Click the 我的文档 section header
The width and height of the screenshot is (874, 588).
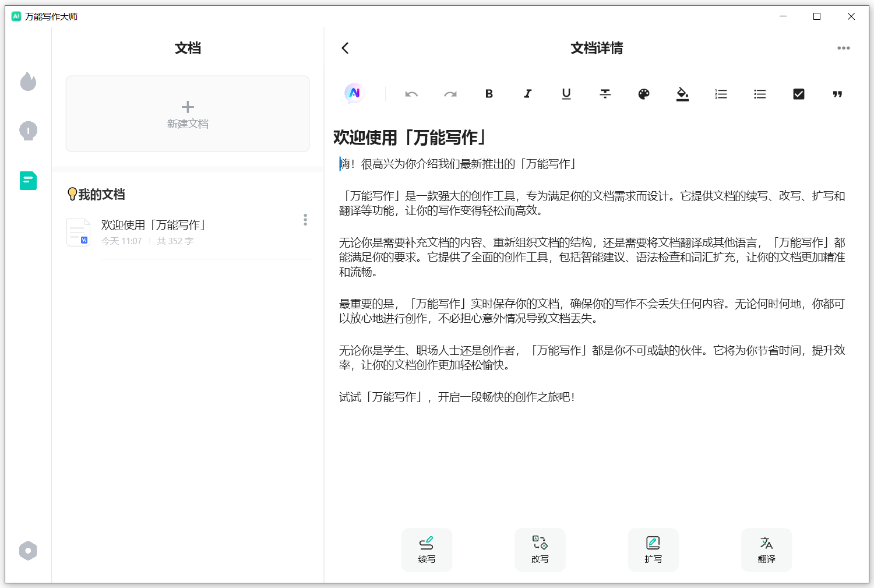coord(102,194)
